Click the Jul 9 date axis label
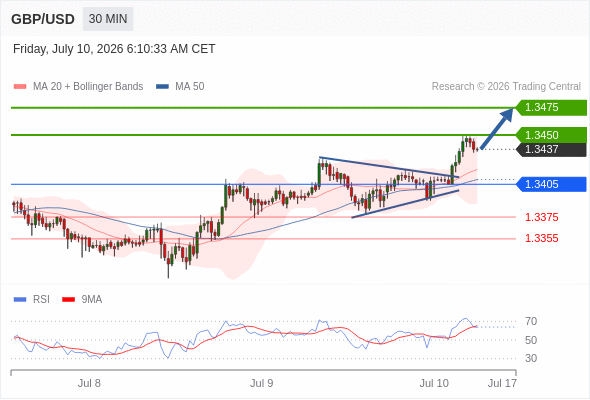The height and width of the screenshot is (400, 590). (262, 383)
